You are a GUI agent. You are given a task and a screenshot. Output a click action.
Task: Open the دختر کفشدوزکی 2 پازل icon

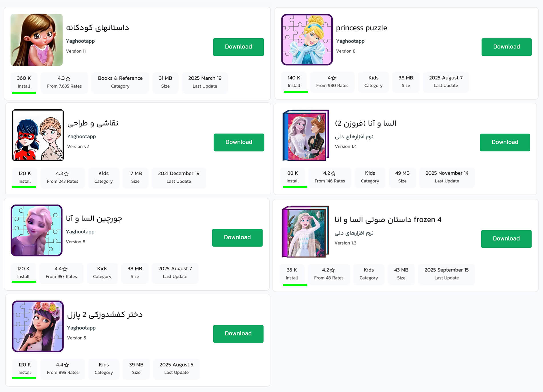(x=37, y=326)
